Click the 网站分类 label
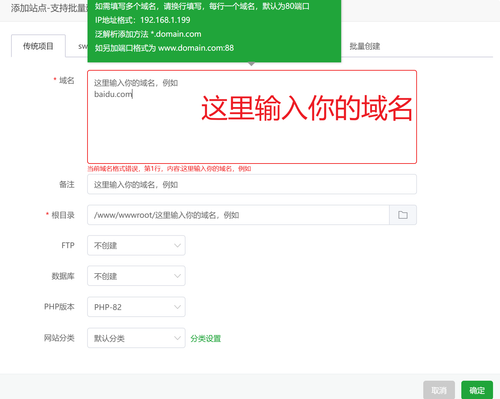 pyautogui.click(x=59, y=338)
